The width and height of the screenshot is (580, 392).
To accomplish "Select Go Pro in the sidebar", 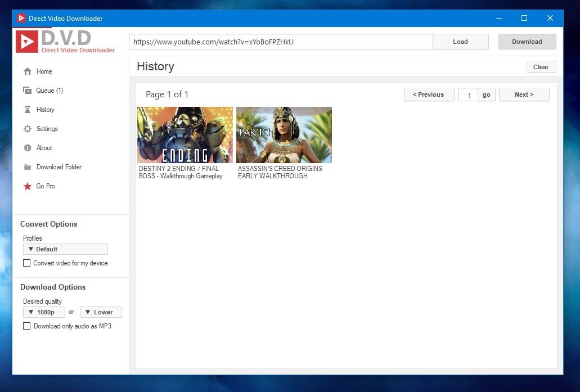I will 45,186.
